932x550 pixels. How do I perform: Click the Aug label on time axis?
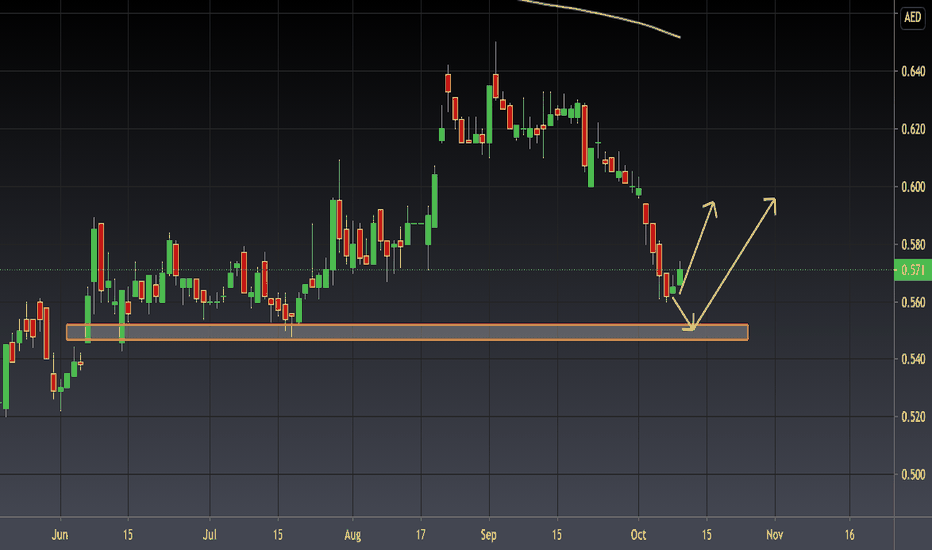click(x=352, y=535)
